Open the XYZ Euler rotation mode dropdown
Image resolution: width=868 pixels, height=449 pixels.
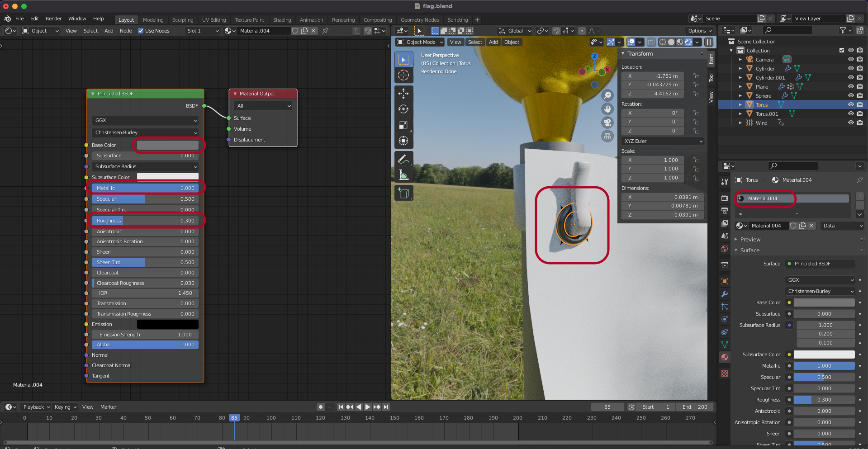(663, 141)
